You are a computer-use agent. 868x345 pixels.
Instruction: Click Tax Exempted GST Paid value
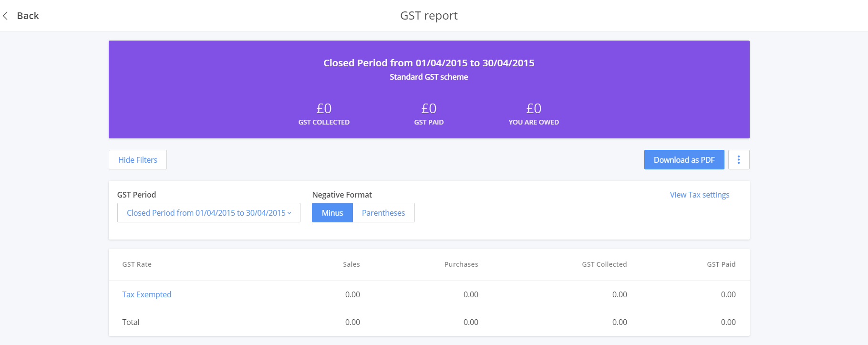pos(728,294)
